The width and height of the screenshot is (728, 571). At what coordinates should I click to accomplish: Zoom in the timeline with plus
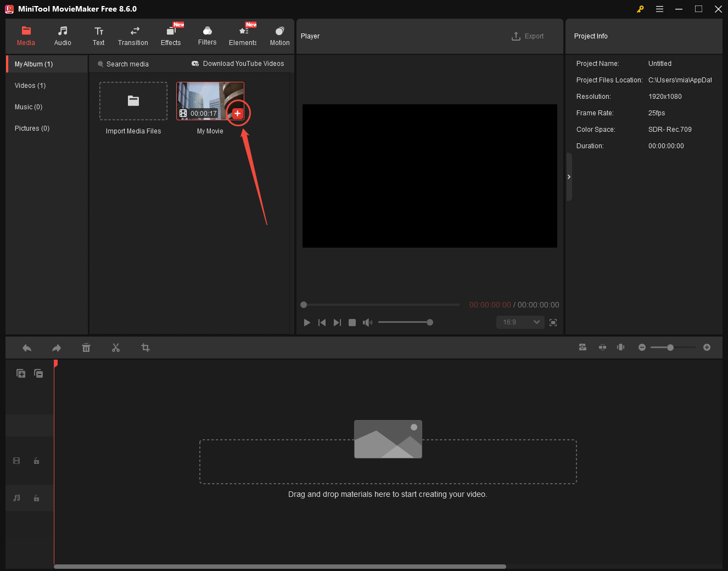click(707, 347)
